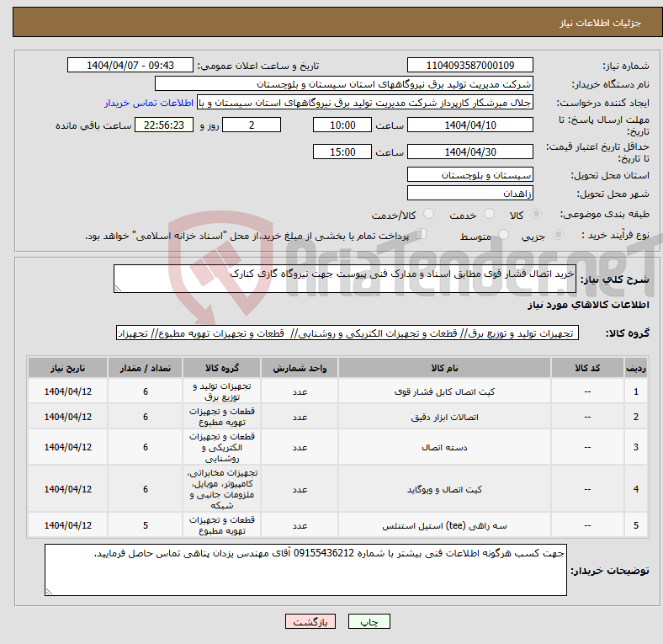
Task: Click the چاپ print button
Action: [x=369, y=621]
